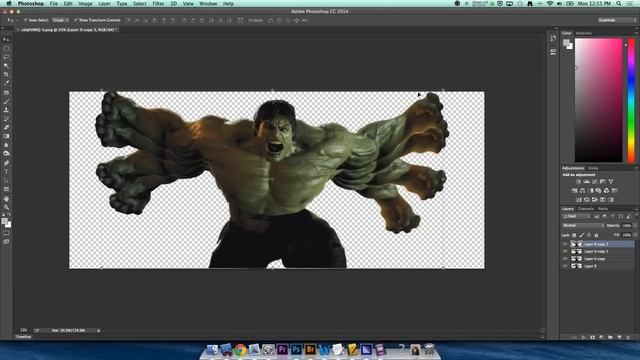Image resolution: width=640 pixels, height=360 pixels.
Task: Select the Elliptical Marquee tool
Action: (x=6, y=48)
